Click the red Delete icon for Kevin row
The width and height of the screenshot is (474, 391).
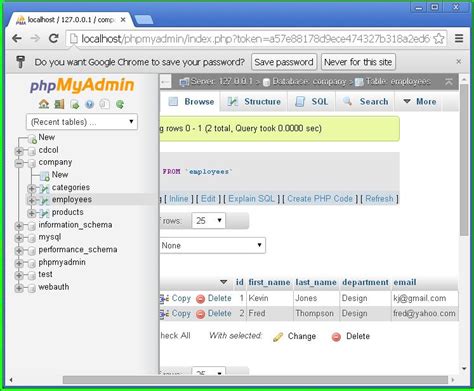click(x=200, y=299)
